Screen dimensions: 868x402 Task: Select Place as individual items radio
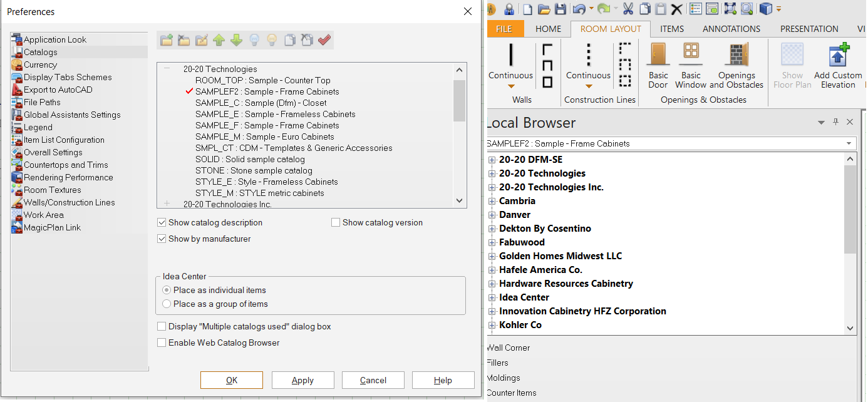(x=167, y=291)
